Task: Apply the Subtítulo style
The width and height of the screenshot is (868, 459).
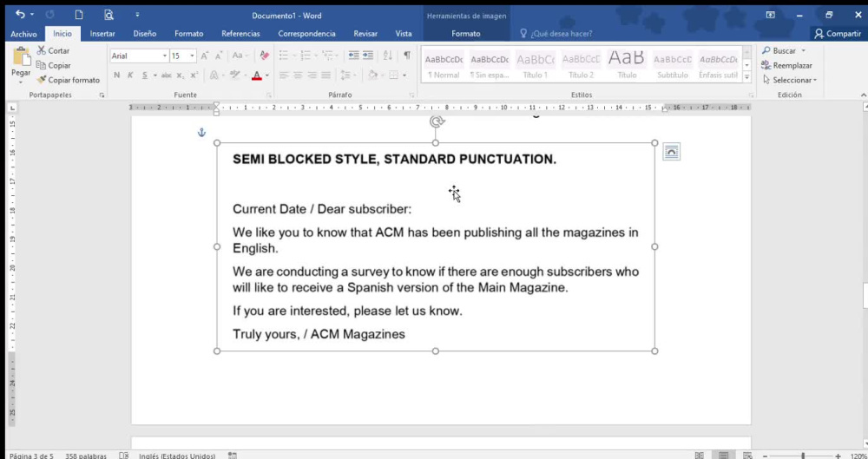Action: pyautogui.click(x=673, y=64)
